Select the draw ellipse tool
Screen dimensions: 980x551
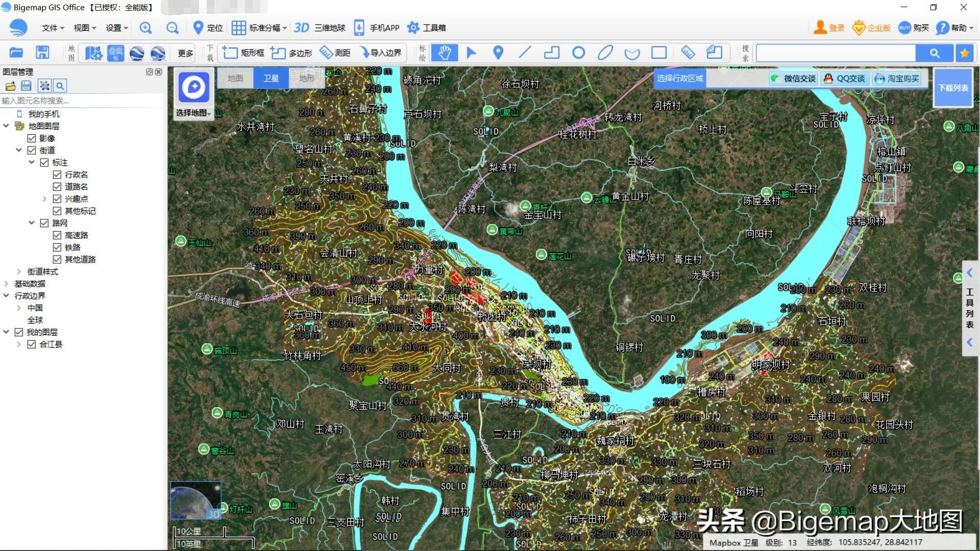(x=605, y=53)
